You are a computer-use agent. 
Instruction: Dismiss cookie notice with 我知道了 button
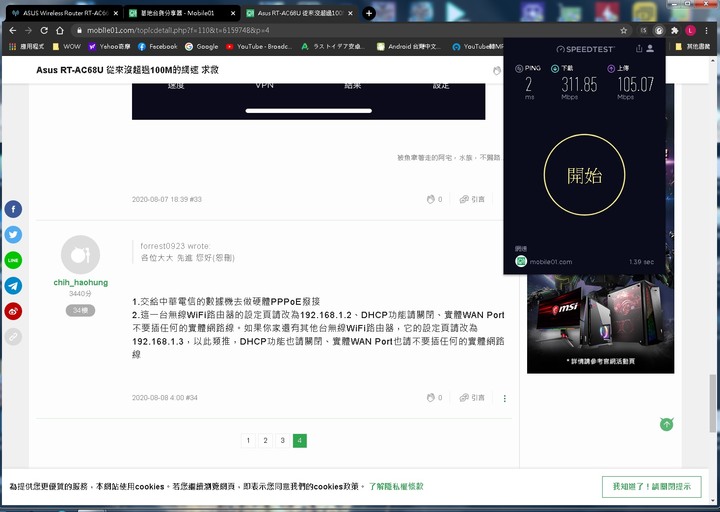click(652, 486)
